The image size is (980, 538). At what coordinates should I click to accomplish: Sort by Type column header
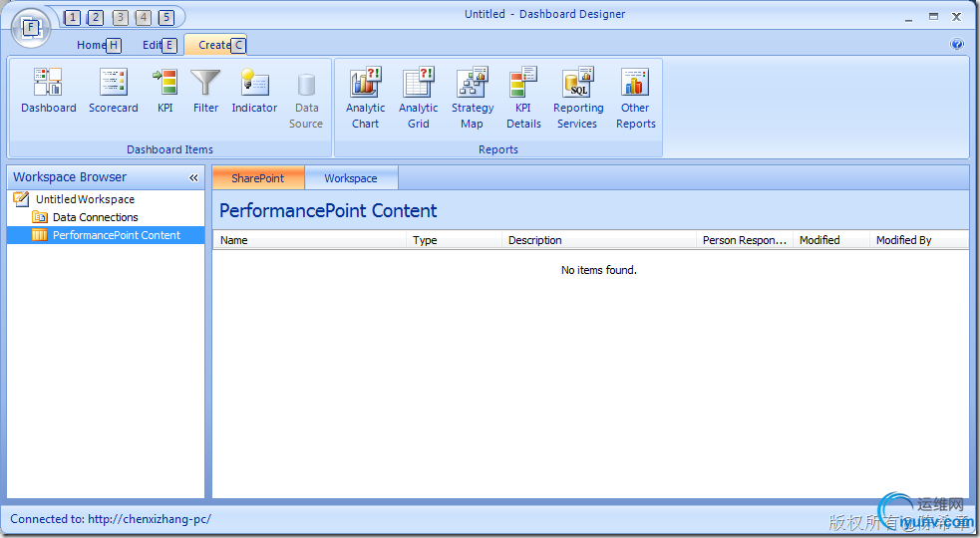[x=455, y=240]
